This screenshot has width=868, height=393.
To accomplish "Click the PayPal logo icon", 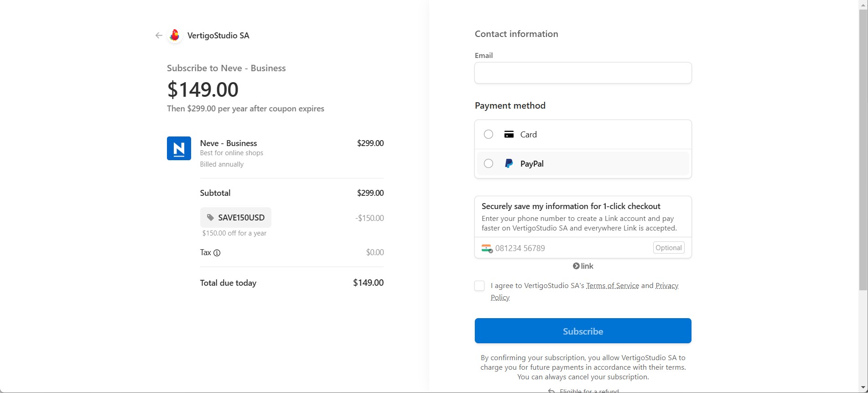I will pos(509,164).
